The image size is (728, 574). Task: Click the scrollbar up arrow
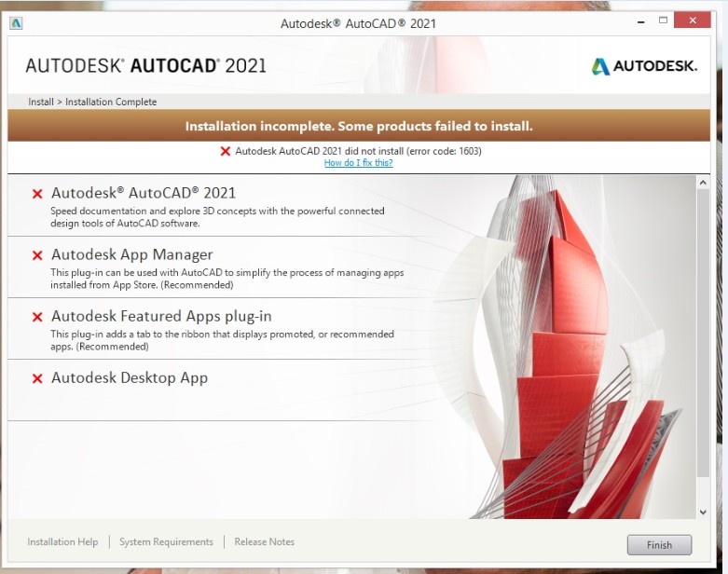(703, 183)
